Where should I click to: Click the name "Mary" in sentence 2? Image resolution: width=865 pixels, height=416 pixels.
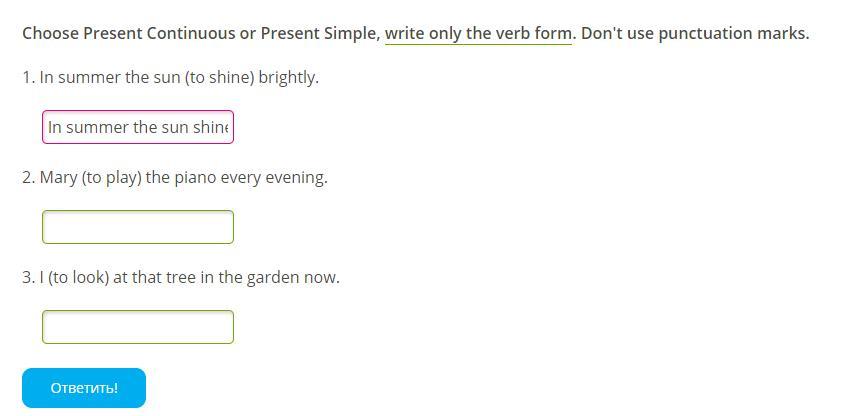[x=58, y=178]
